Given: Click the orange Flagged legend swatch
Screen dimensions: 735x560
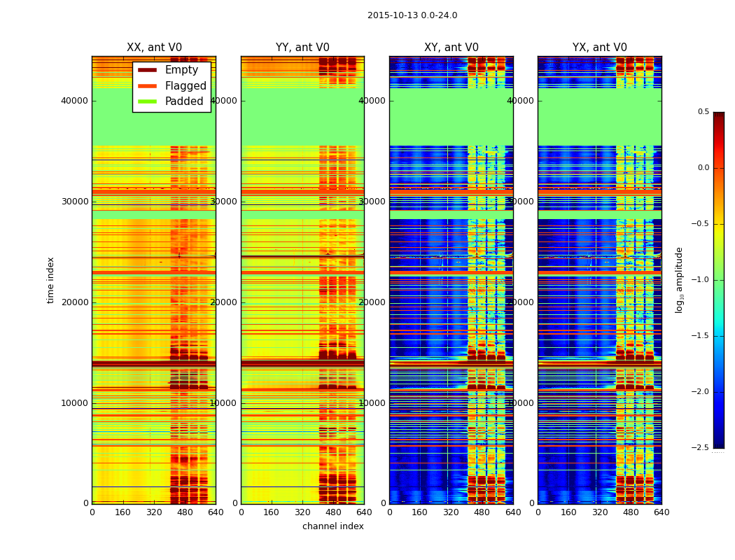Looking at the screenshot, I should click(147, 86).
